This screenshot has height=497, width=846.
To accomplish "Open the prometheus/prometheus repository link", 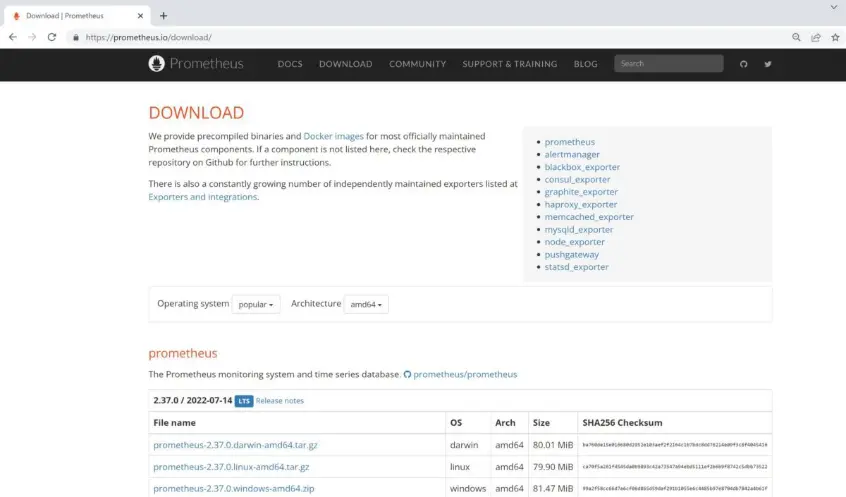I will [465, 374].
